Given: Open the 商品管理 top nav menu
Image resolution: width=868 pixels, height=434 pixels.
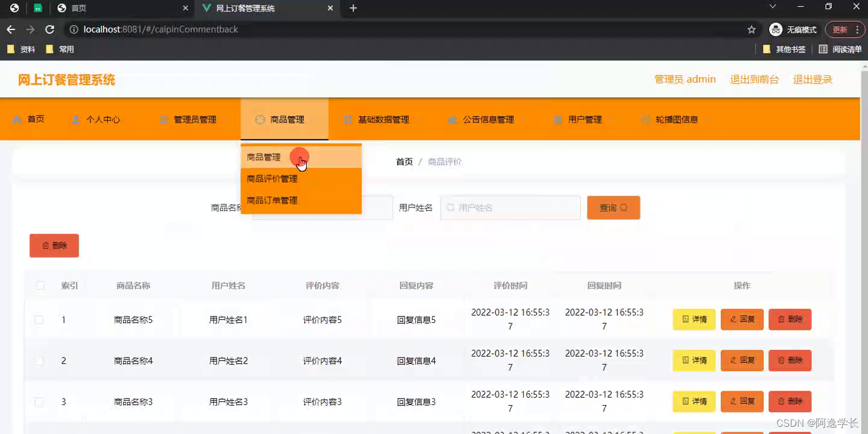Looking at the screenshot, I should (285, 119).
